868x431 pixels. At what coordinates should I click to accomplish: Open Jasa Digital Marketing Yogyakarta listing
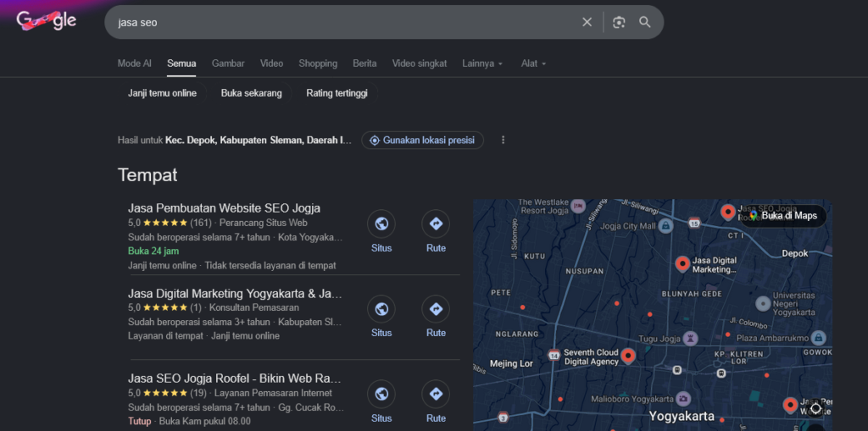[235, 293]
